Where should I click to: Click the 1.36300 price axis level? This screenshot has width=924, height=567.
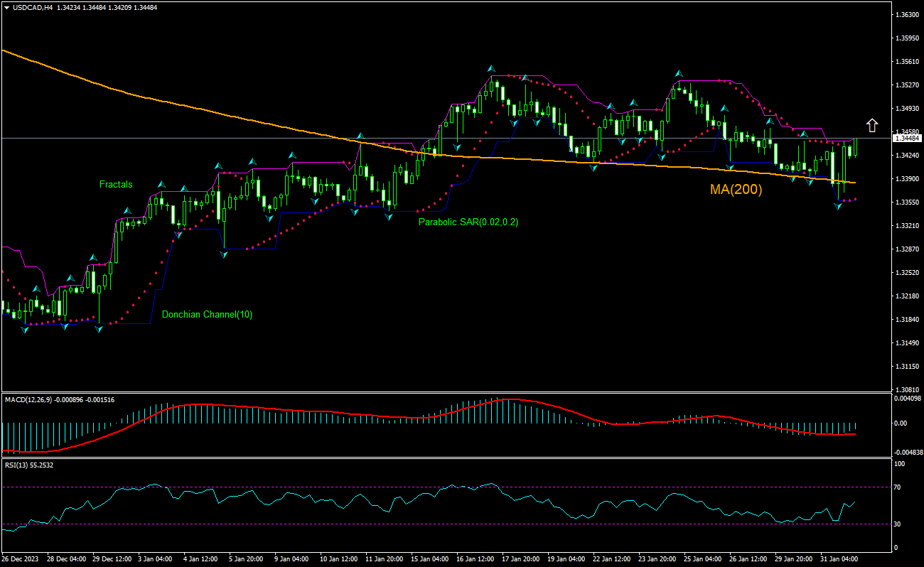[907, 14]
